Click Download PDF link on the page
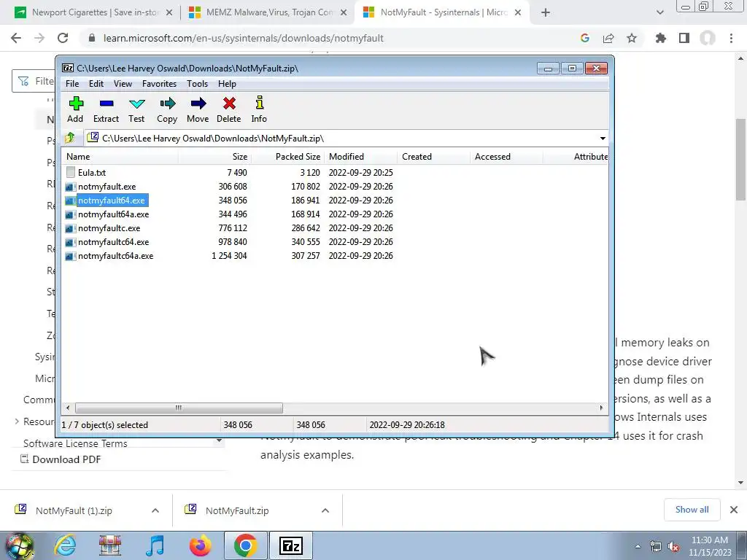This screenshot has height=560, width=747. pyautogui.click(x=61, y=459)
